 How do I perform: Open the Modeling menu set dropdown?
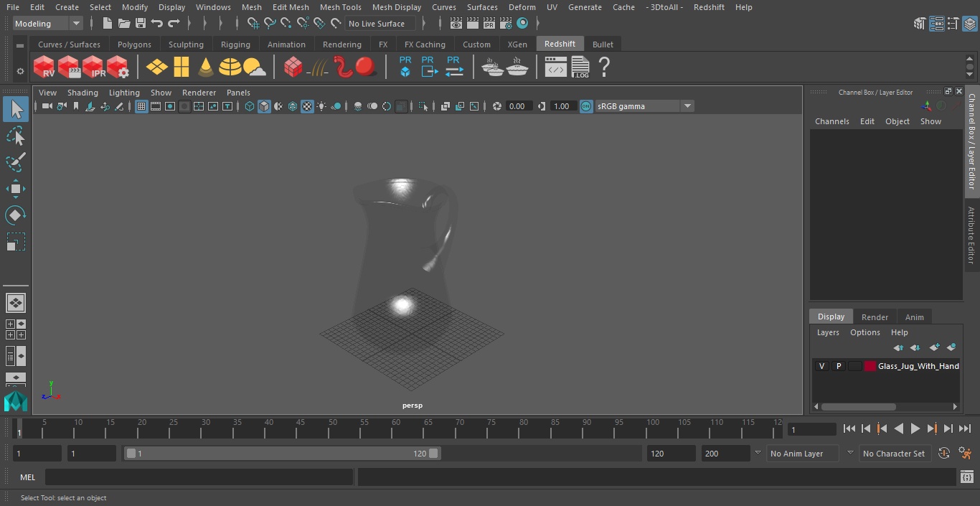click(x=48, y=24)
